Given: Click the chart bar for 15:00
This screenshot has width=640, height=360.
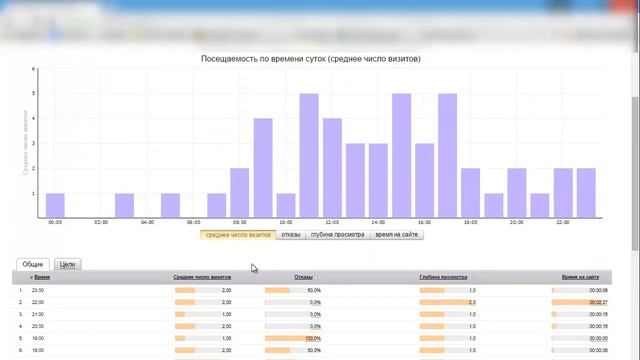Looking at the screenshot, I should click(402, 156).
